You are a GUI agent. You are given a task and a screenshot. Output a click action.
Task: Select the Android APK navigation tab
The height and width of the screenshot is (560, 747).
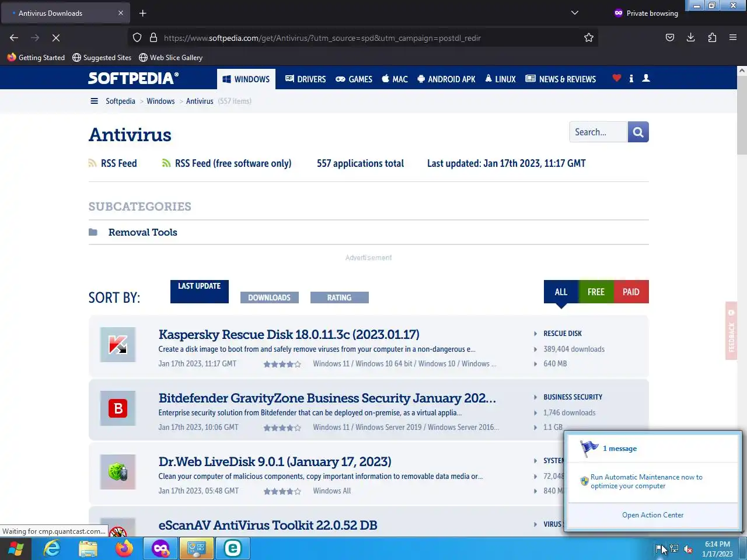(446, 79)
